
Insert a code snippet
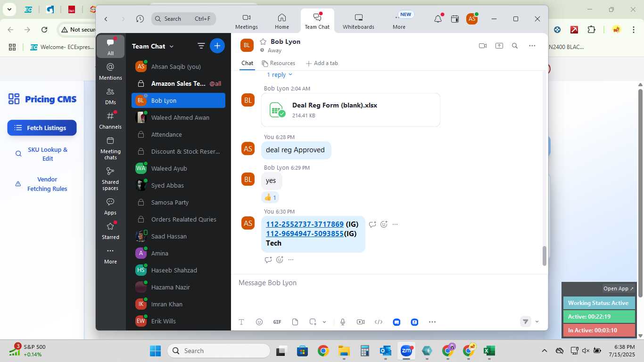[x=379, y=322]
